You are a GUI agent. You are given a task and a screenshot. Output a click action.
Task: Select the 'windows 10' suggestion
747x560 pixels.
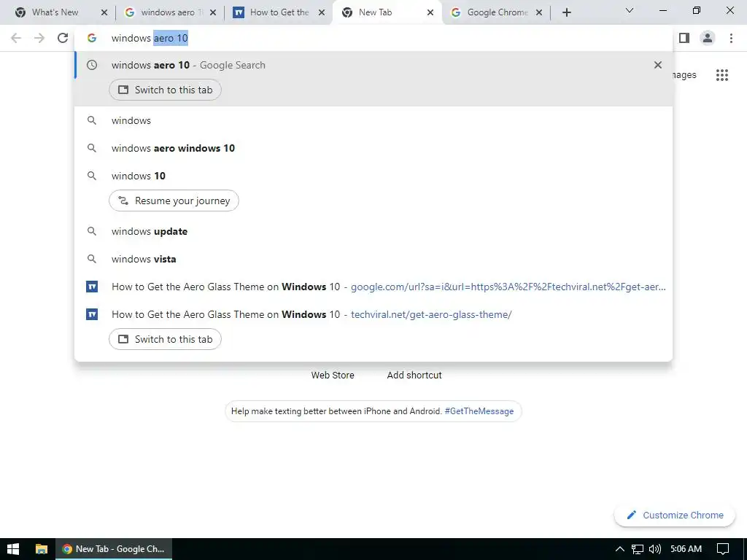373,176
